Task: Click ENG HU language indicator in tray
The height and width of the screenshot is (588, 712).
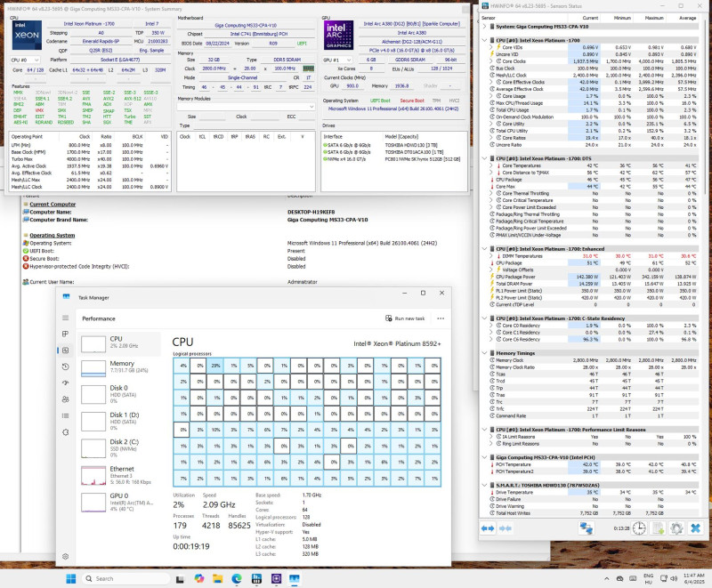Action: point(648,578)
